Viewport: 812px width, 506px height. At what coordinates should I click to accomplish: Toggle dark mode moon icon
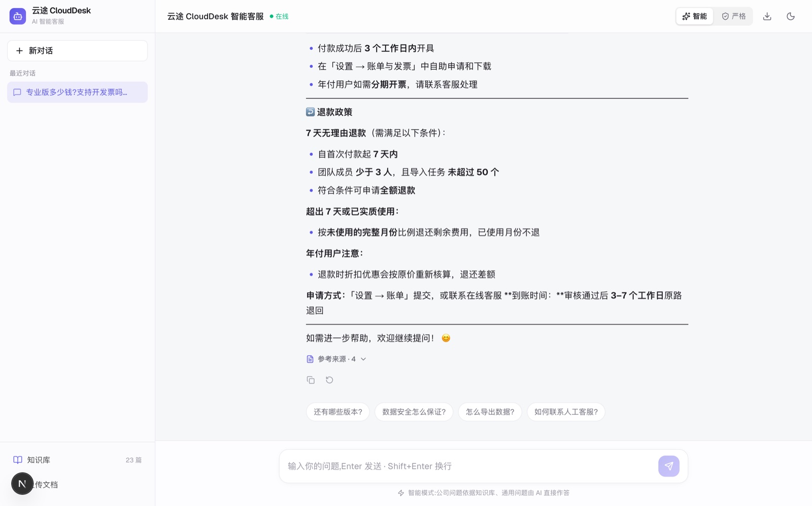(791, 16)
